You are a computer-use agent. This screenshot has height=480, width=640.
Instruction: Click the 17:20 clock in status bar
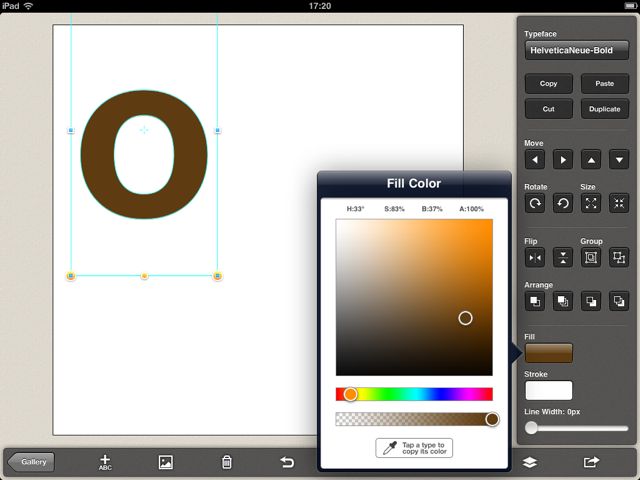(320, 6)
